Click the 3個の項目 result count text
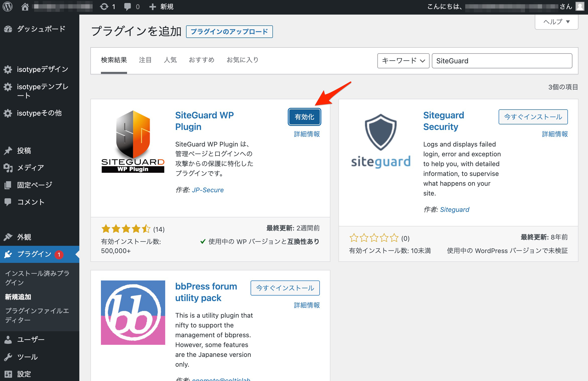The image size is (588, 381). click(x=563, y=87)
